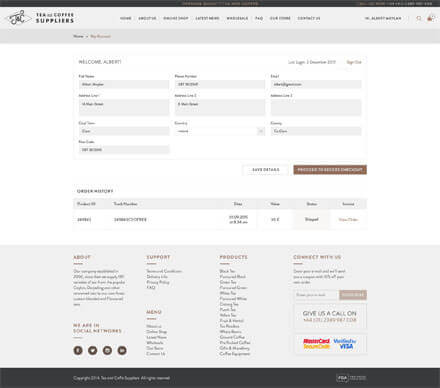The height and width of the screenshot is (388, 440).
Task: Open White Tea in footer Products
Action: click(228, 293)
